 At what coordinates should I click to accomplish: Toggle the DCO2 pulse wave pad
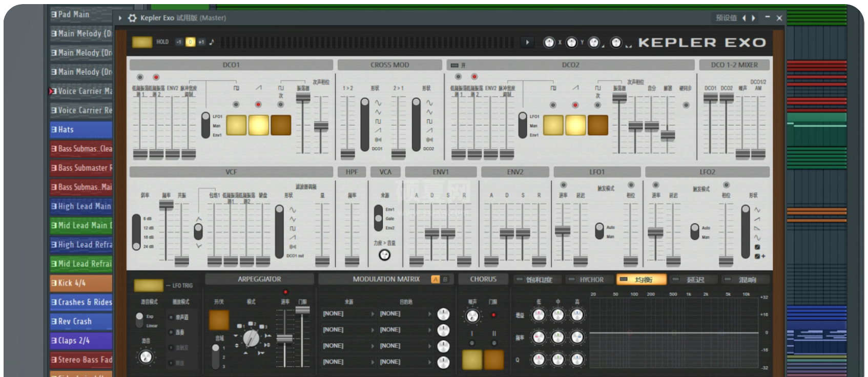point(553,125)
